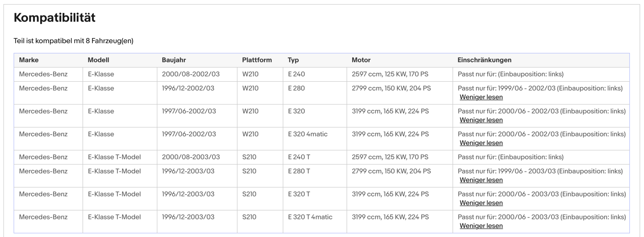Select the 'E 280' type cell in the W210 row
Screen dimensions: 644x237
coord(297,88)
